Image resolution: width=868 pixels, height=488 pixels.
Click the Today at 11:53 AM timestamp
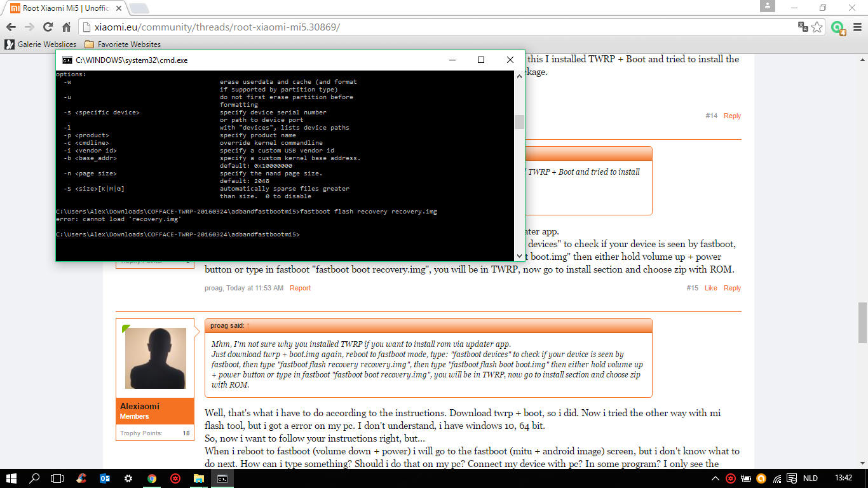pyautogui.click(x=255, y=288)
